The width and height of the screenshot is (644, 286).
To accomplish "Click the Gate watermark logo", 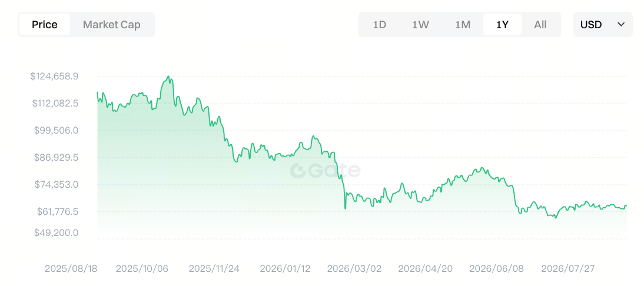I will tap(326, 171).
